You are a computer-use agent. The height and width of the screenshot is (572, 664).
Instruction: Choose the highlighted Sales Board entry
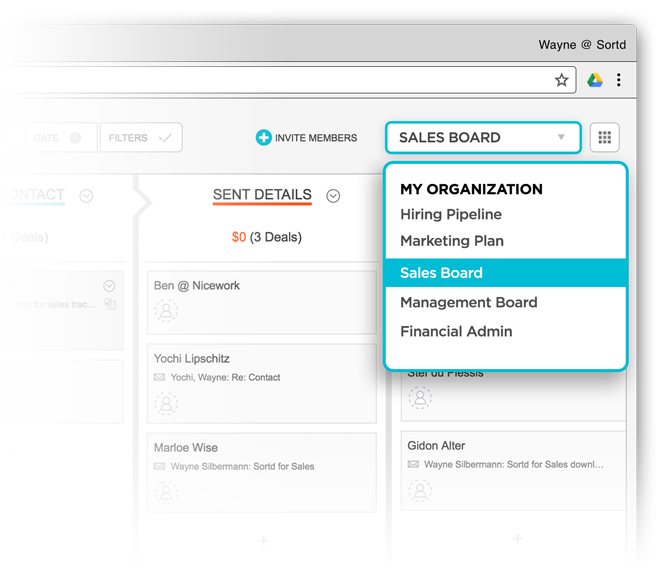point(506,273)
